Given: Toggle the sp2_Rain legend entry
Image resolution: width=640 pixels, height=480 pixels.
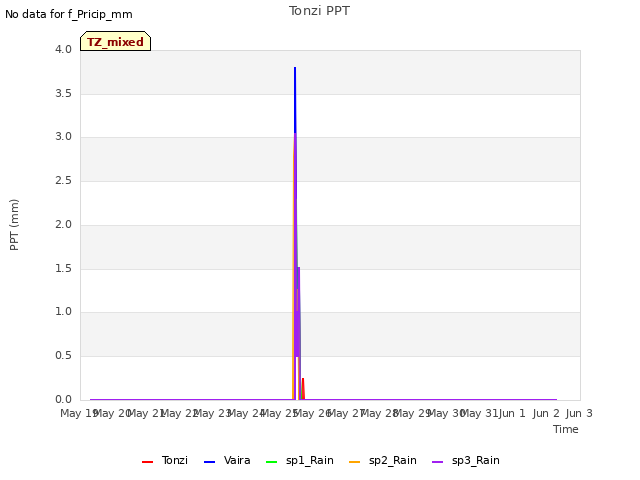Looking at the screenshot, I should [383, 461].
